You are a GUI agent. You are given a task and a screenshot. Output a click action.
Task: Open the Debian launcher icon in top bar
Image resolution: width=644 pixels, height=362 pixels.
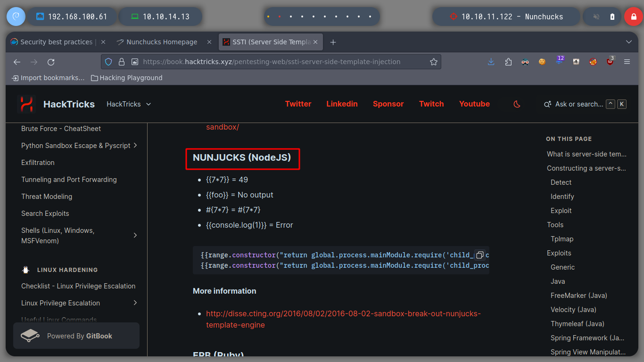click(16, 16)
